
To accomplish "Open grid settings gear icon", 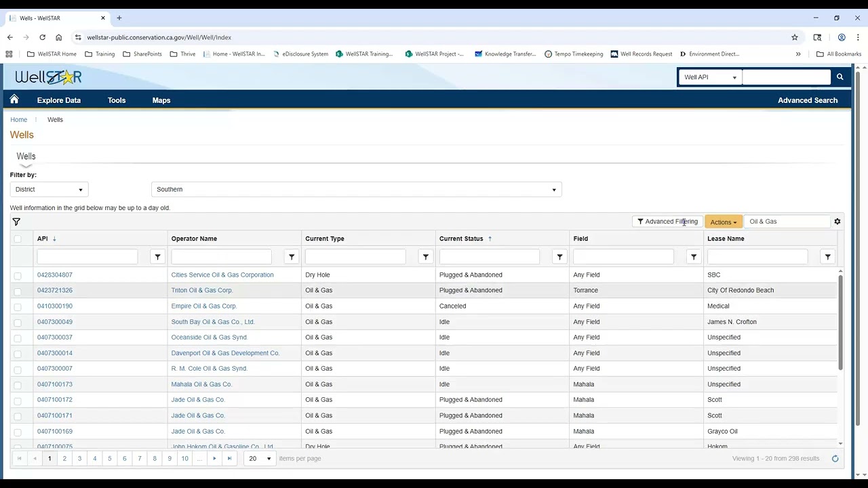I will 837,222.
